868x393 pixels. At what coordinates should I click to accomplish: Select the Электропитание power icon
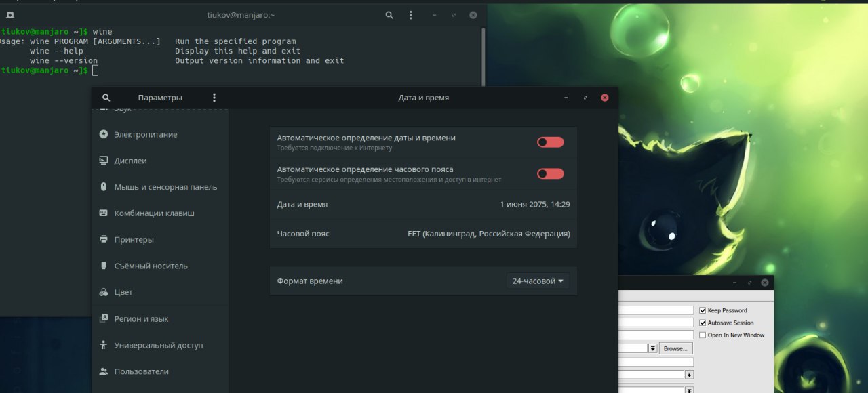click(x=104, y=134)
